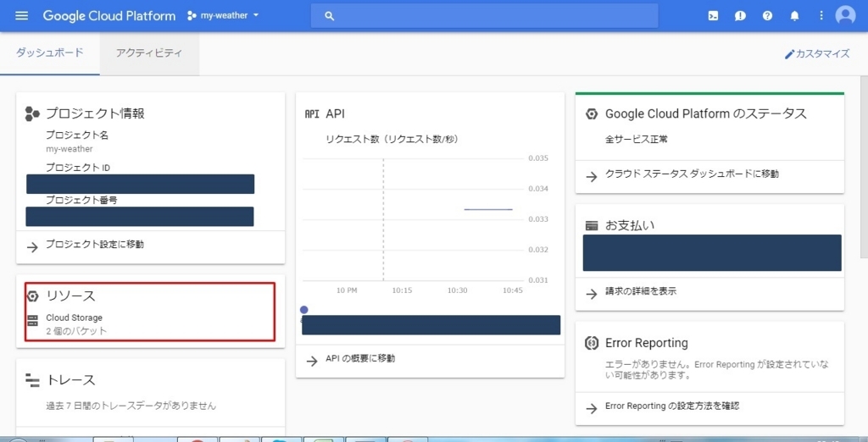Click arrow beside Error Reporting の設定方法

[592, 408]
